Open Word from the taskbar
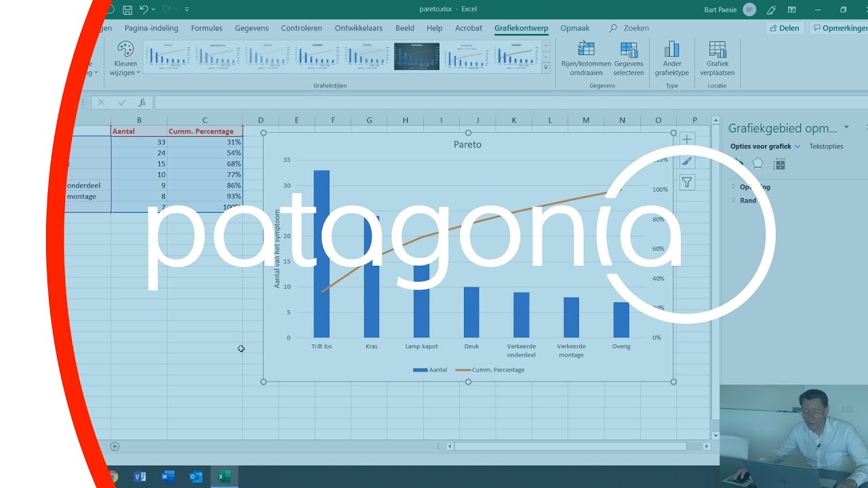The height and width of the screenshot is (488, 868). pyautogui.click(x=167, y=476)
